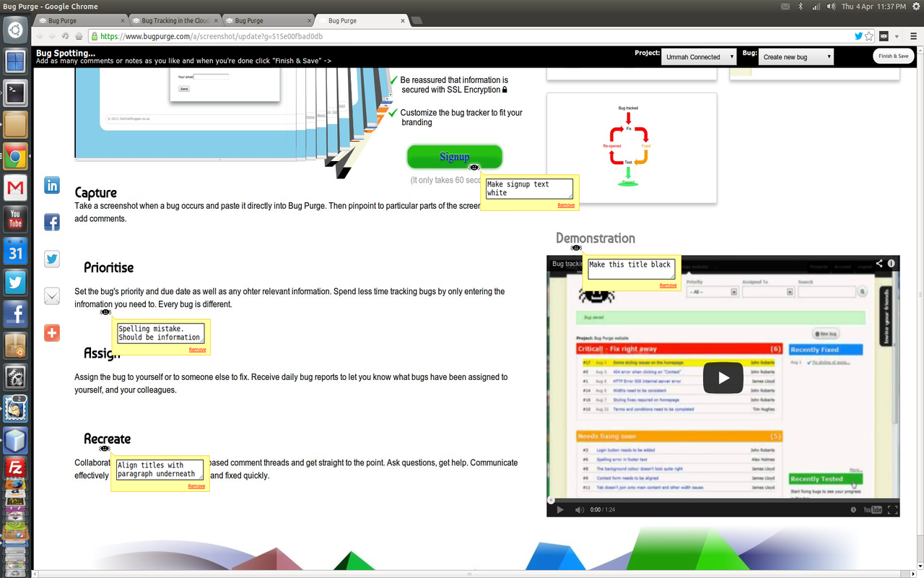Click the Make this title black textarea
Viewport: 924px width, 578px height.
coord(631,269)
